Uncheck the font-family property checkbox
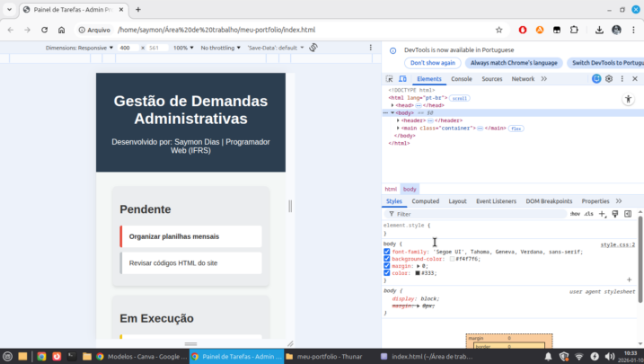The image size is (644, 364). click(387, 252)
